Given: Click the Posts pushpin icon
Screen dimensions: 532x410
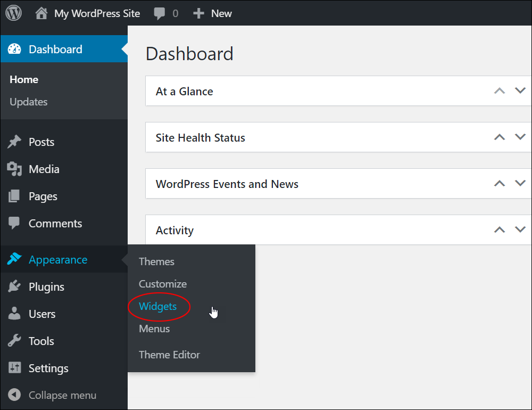Looking at the screenshot, I should 14,142.
